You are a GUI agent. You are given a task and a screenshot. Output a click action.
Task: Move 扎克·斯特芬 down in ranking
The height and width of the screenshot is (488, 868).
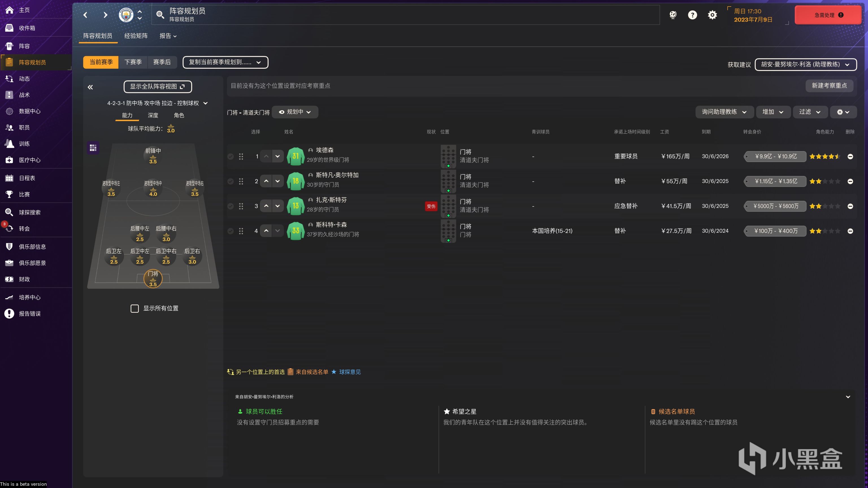277,206
